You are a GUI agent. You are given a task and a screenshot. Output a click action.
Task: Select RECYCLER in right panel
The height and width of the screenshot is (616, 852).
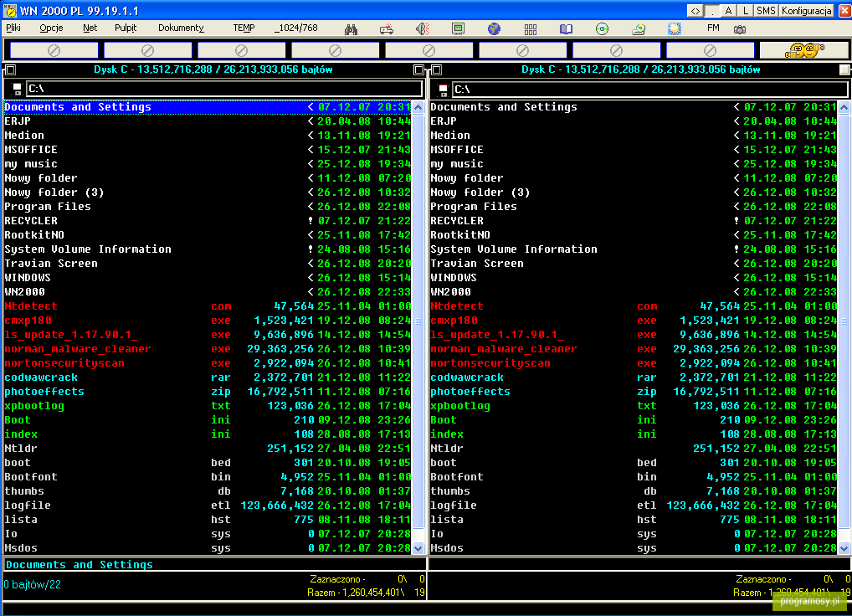[634, 221]
